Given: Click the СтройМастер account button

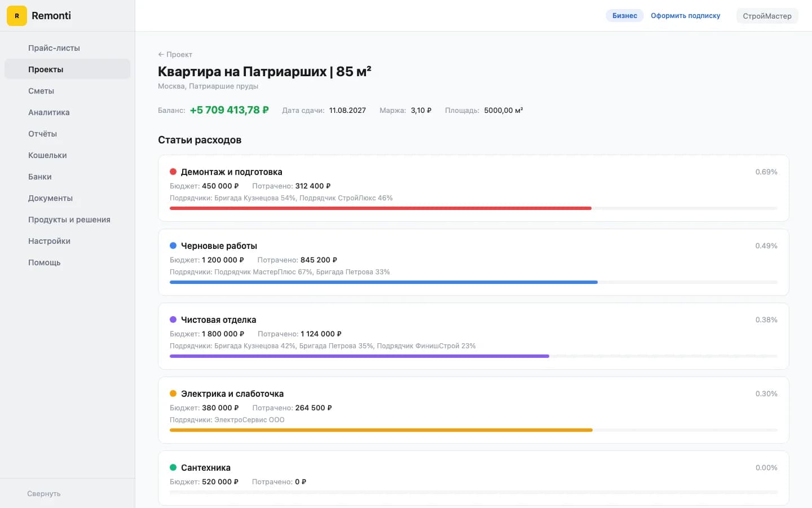Looking at the screenshot, I should 767,16.
